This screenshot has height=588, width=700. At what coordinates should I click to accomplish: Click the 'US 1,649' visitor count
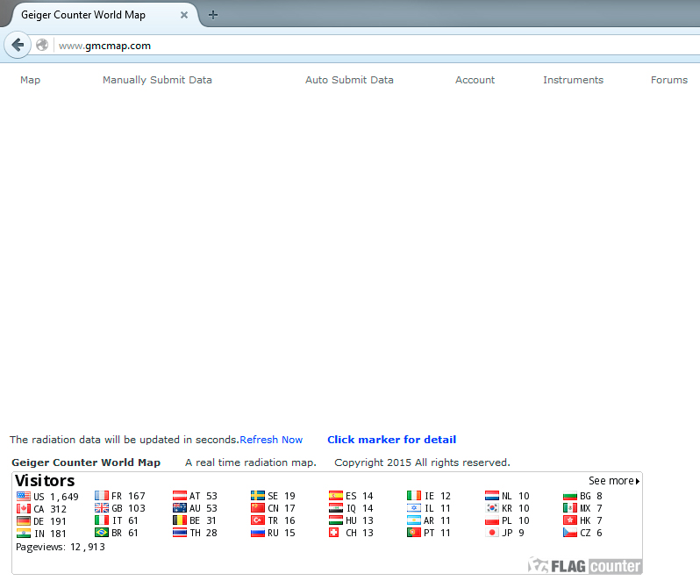[56, 497]
